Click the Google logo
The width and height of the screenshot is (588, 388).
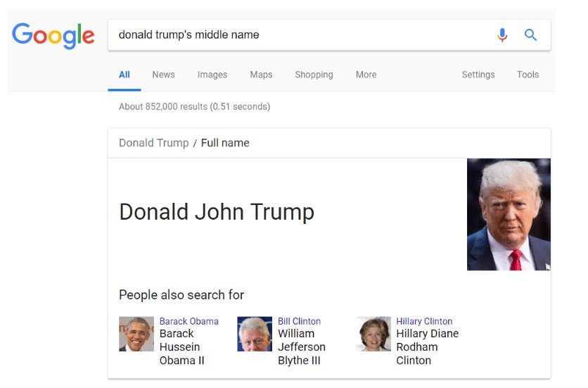53,36
